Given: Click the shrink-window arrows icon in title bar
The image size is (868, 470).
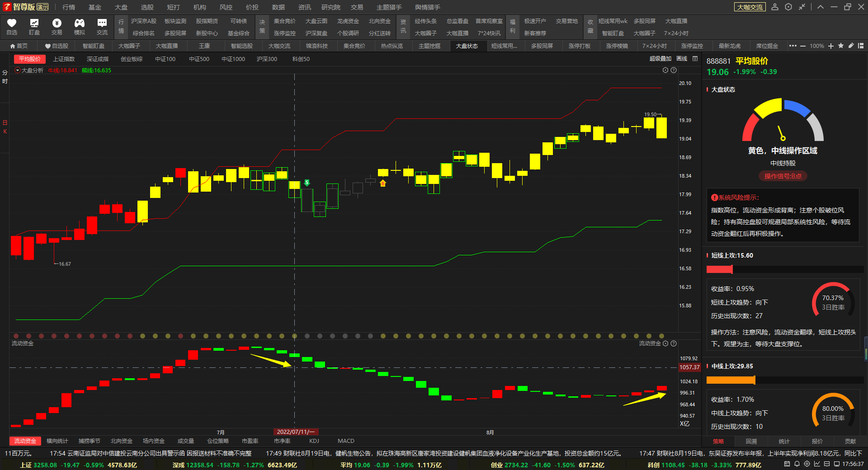Looking at the screenshot, I should tap(802, 7).
